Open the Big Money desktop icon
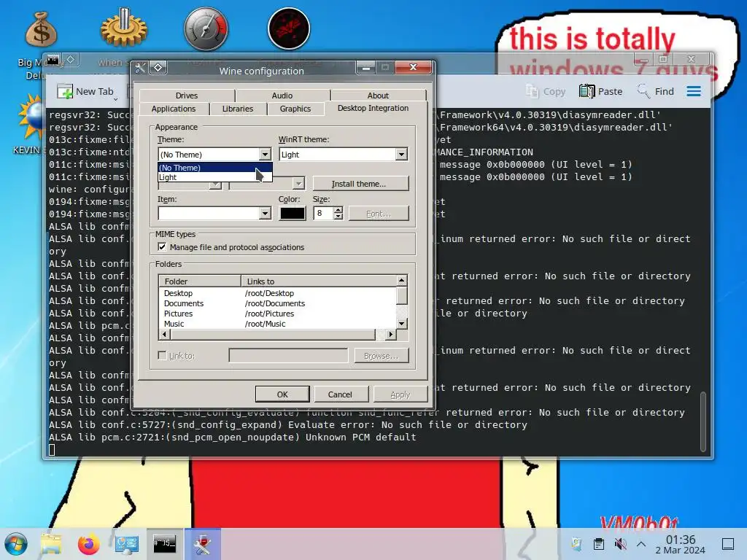Screen dimensions: 747x560 [x=42, y=29]
